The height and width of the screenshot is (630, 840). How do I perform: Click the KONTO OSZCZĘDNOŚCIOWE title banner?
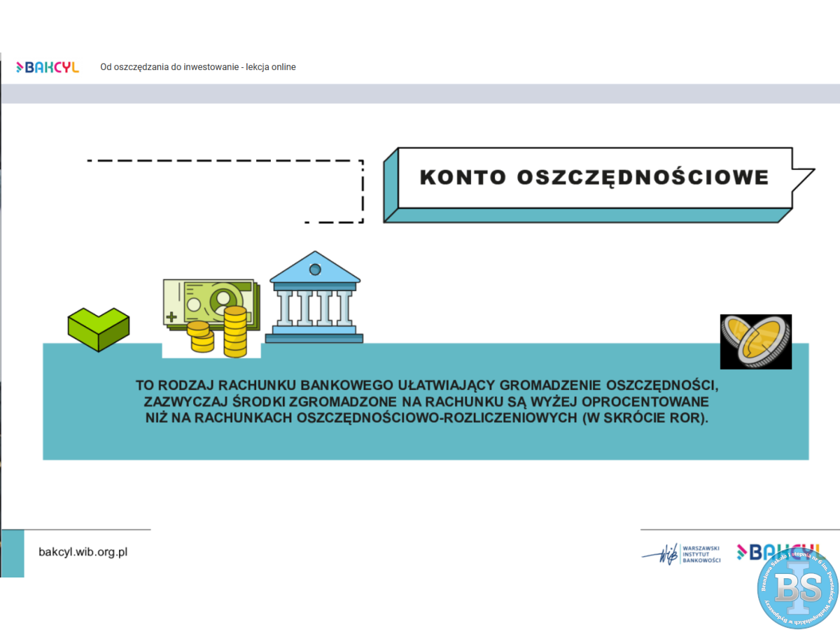594,177
